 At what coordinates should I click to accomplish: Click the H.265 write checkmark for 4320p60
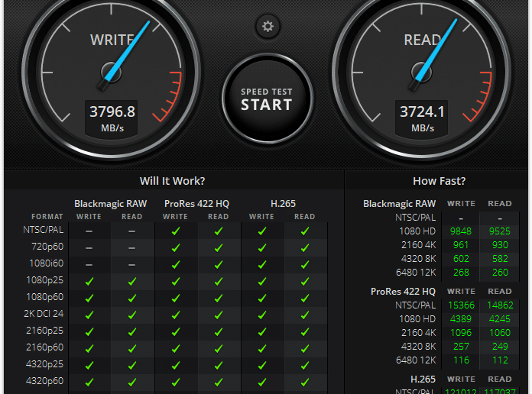tap(262, 382)
